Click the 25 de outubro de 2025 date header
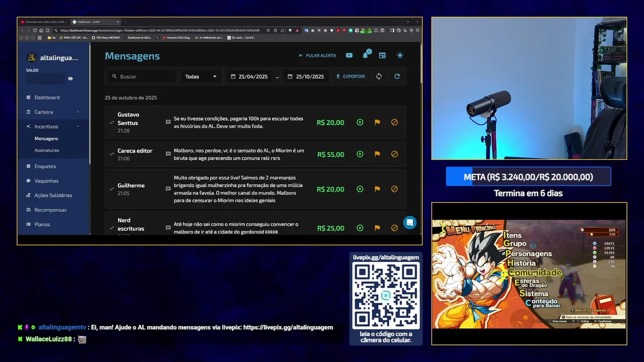The height and width of the screenshot is (362, 644). [x=131, y=98]
